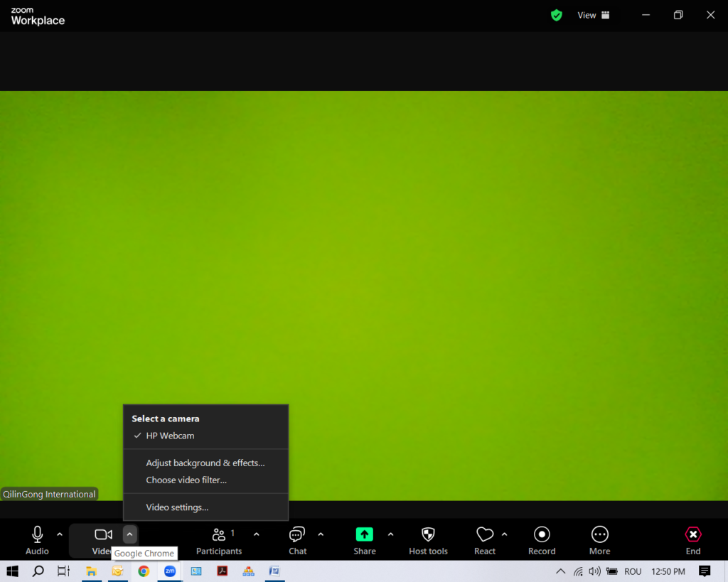Select the HP Webcam camera option

pos(170,436)
